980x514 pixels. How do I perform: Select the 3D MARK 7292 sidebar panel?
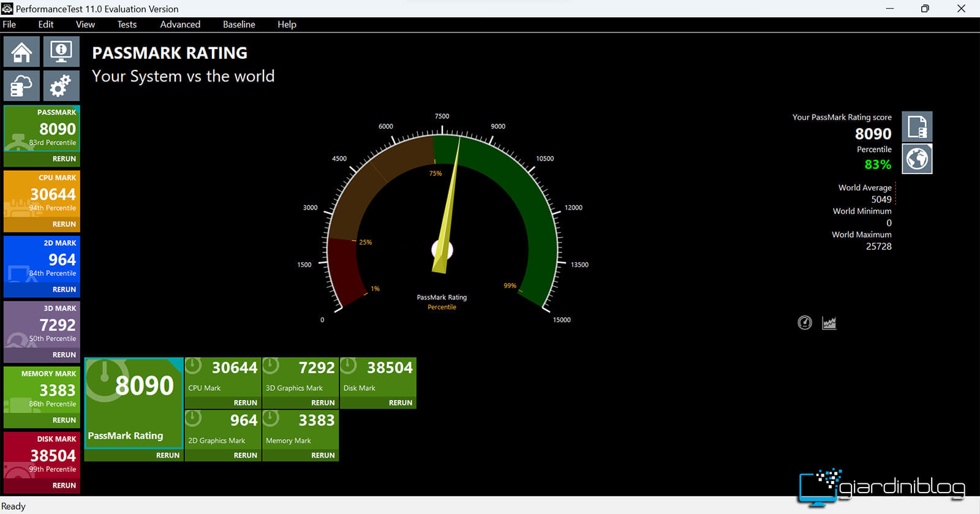coord(42,324)
